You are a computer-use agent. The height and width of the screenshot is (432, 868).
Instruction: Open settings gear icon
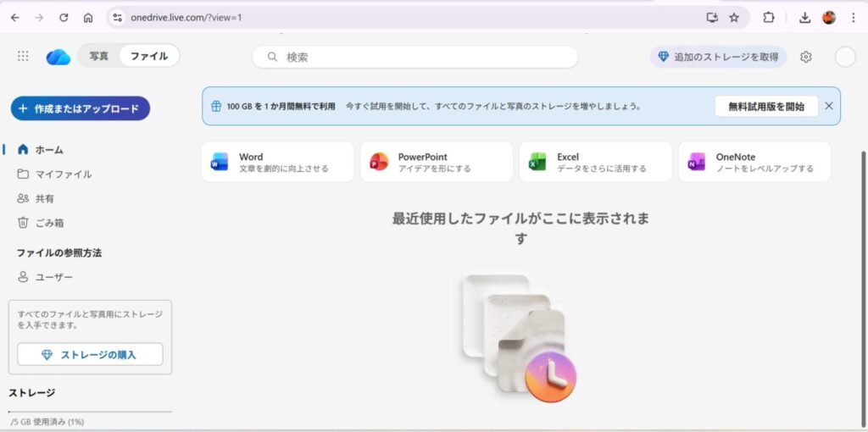805,57
